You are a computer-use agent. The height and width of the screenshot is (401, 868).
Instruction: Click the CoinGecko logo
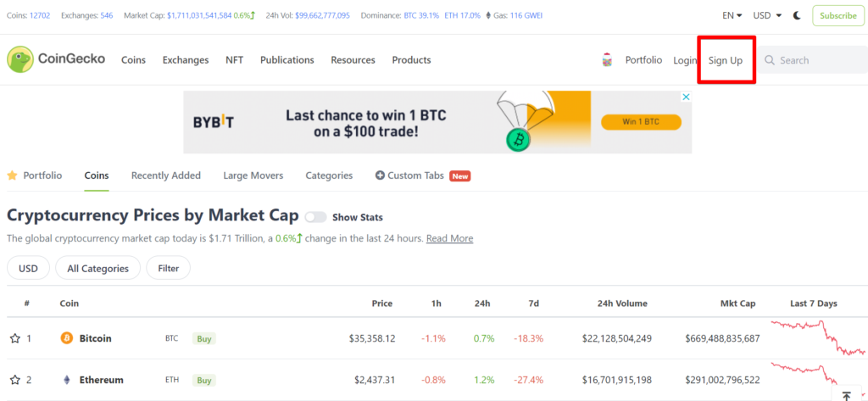(56, 60)
